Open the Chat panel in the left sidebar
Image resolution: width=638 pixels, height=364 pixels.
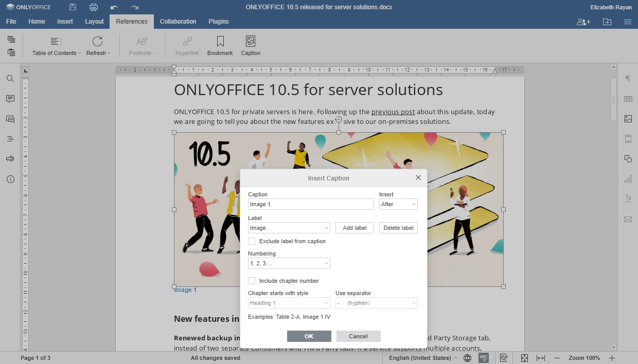click(x=10, y=119)
